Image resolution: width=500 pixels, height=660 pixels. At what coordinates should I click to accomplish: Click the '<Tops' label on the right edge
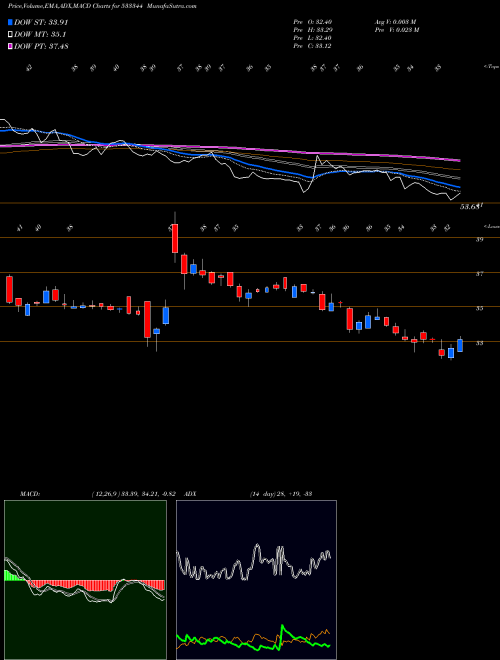[x=491, y=67]
